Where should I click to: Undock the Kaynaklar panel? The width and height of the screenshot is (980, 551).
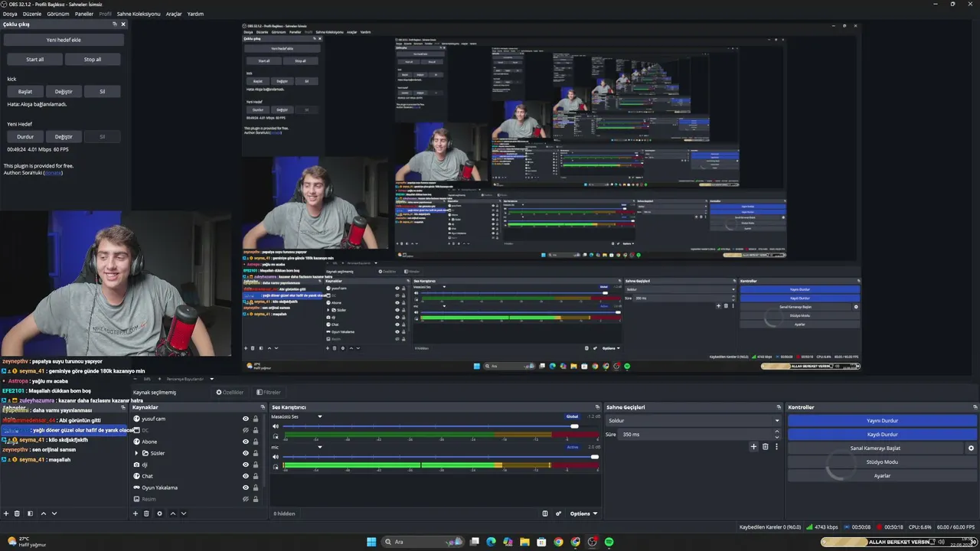(x=263, y=407)
